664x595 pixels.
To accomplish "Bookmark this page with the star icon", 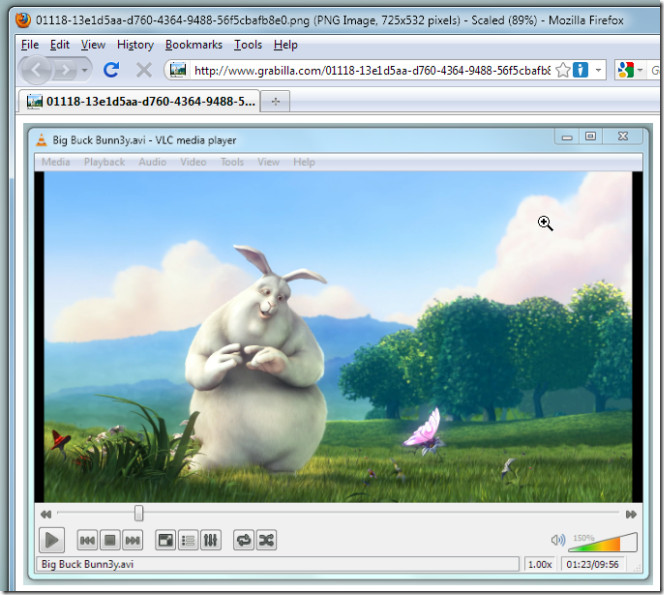I will (x=562, y=70).
